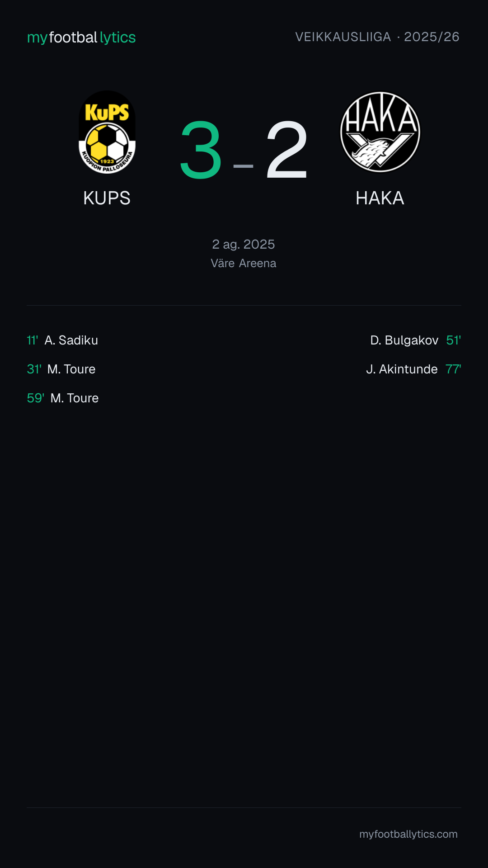
Task: Click the away score number 2
Action: point(287,149)
